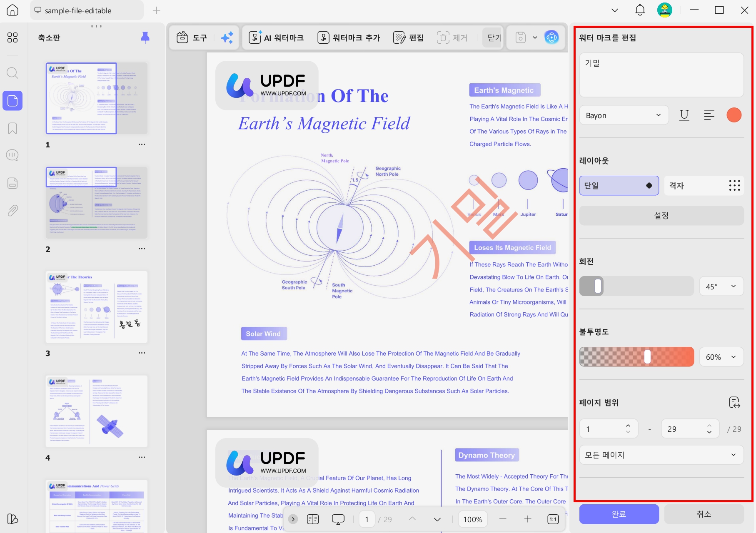Open the bottom-left sidebar panel icon

coord(12,519)
